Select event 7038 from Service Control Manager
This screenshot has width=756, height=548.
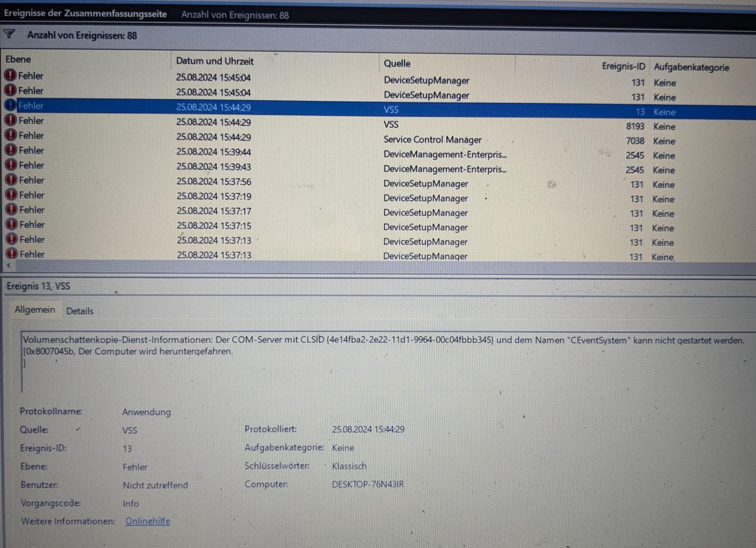[432, 140]
